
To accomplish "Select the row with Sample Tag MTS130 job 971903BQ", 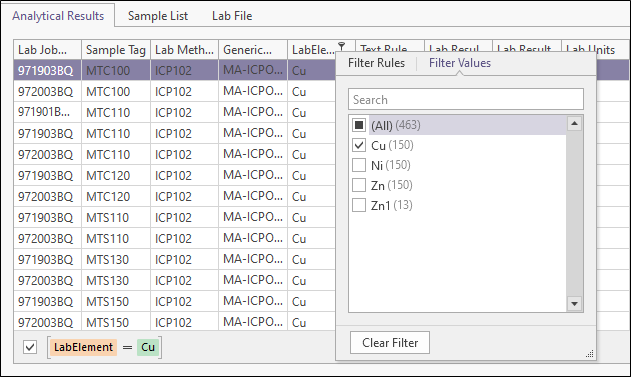I will click(x=174, y=260).
